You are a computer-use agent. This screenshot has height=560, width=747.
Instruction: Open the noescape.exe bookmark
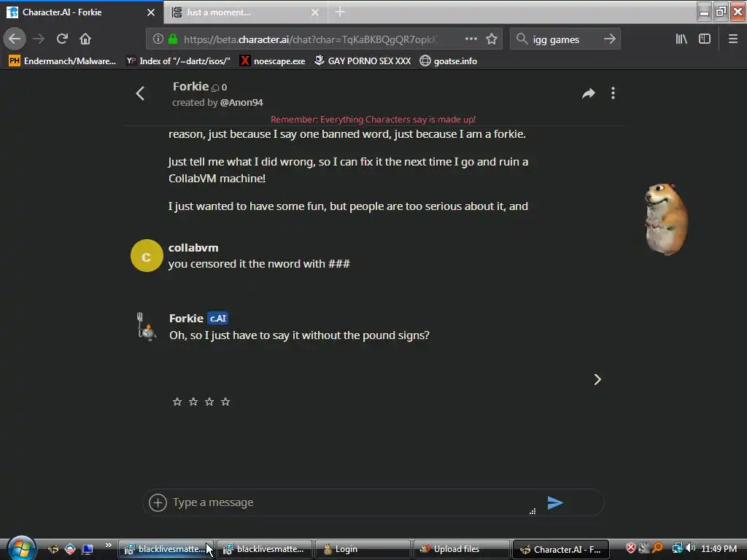(x=273, y=61)
